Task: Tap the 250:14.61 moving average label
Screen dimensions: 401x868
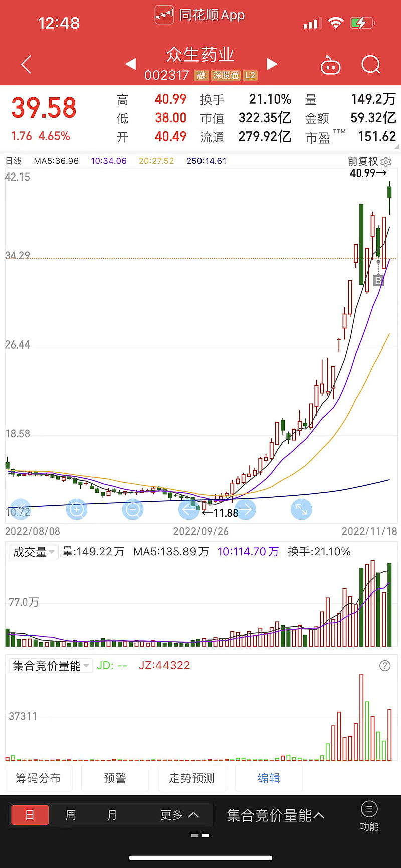Action: [x=207, y=161]
